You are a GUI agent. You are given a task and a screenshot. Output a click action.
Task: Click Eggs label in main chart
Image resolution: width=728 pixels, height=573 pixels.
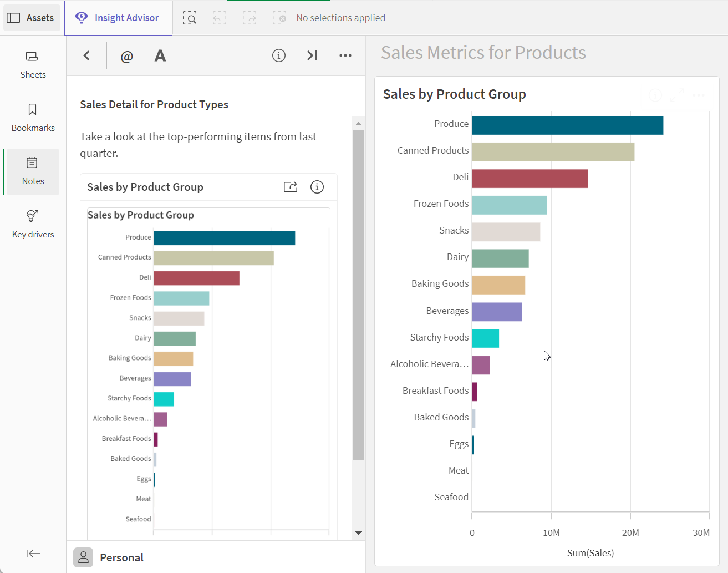click(459, 444)
